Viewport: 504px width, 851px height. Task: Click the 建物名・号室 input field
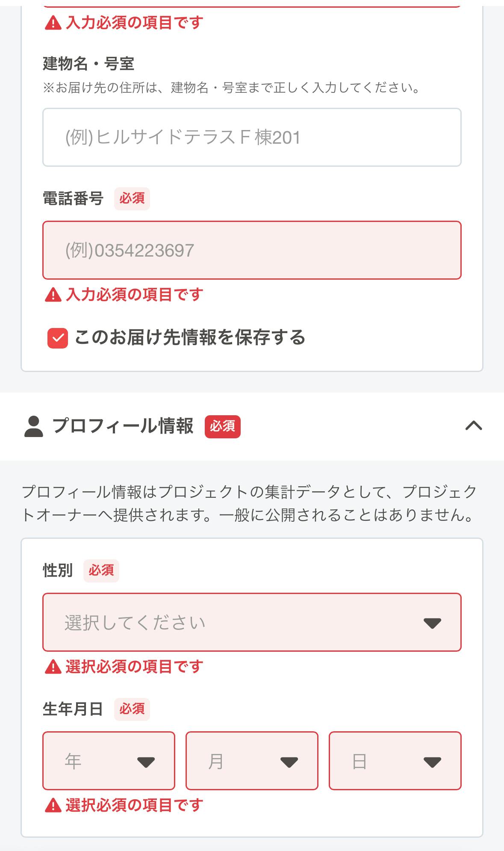click(252, 137)
